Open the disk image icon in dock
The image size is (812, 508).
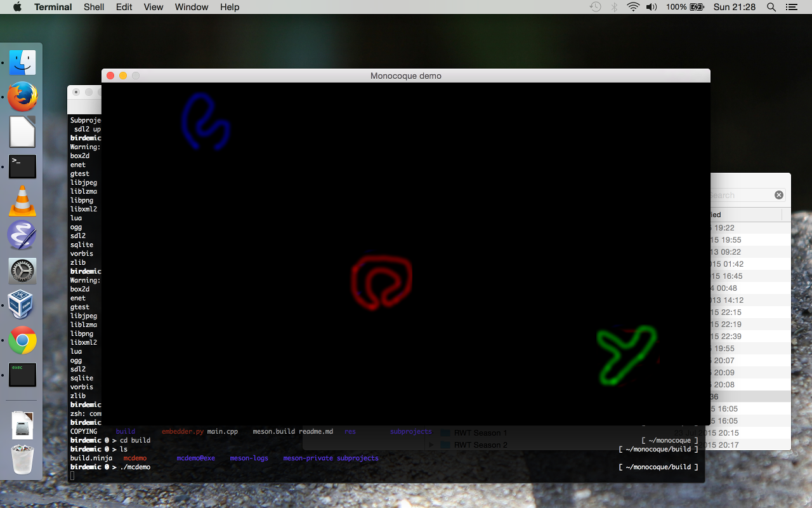tap(22, 425)
